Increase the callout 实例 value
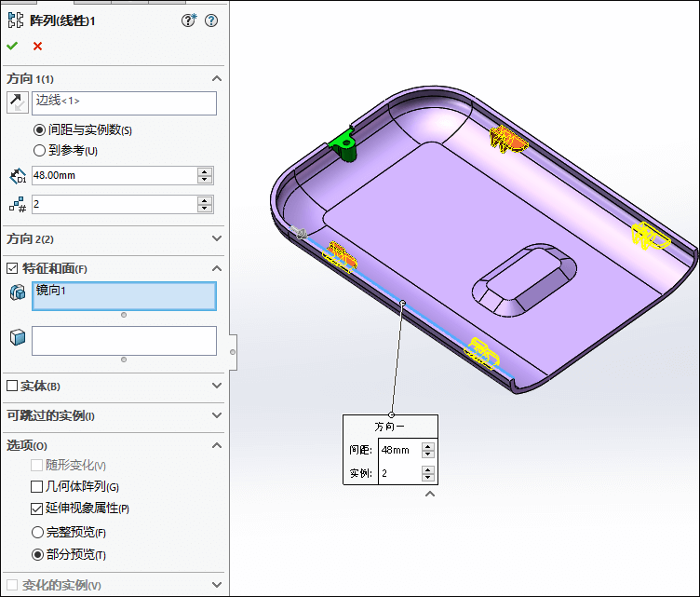This screenshot has width=700, height=597. pyautogui.click(x=427, y=469)
